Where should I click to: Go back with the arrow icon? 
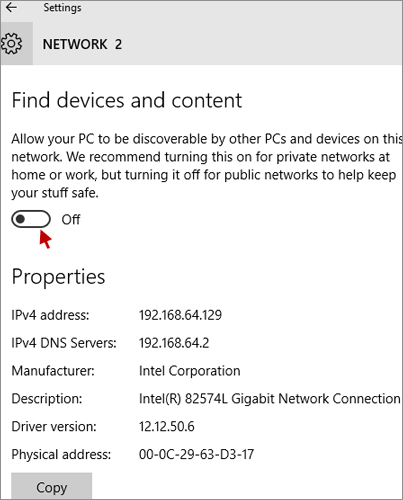(11, 7)
